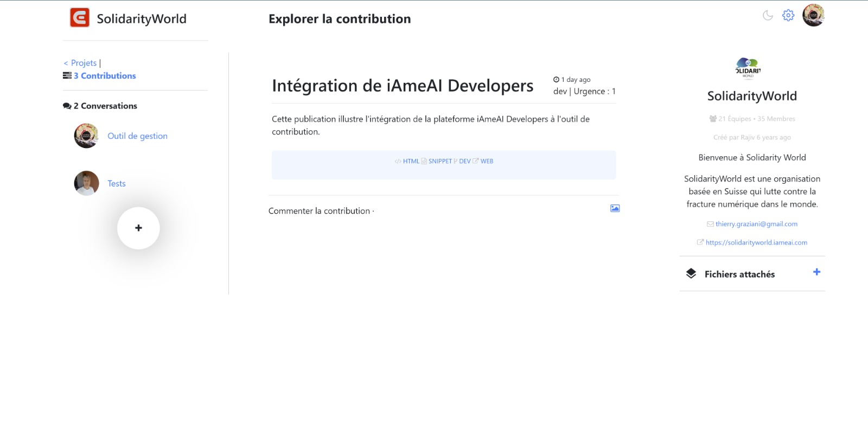The height and width of the screenshot is (424, 868).
Task: Click the clock icon beside 1 day ago
Action: tap(556, 79)
